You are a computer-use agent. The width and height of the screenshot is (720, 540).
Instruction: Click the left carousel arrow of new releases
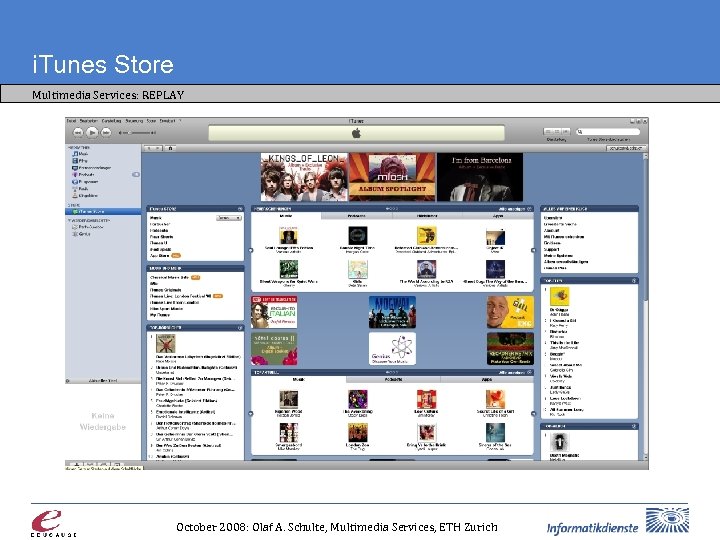coord(251,250)
